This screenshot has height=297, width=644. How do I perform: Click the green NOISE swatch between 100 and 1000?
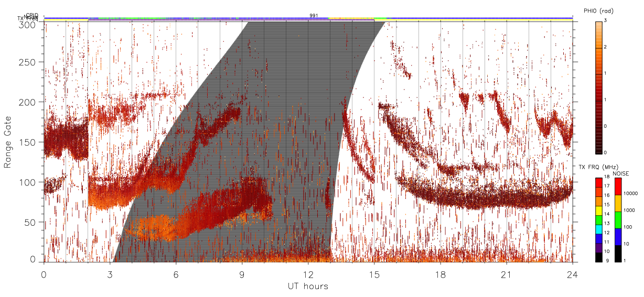pos(618,220)
